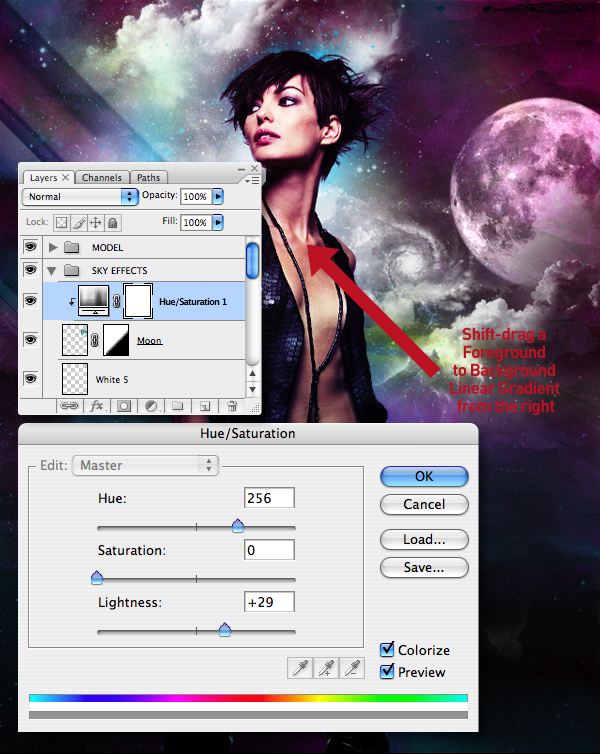Image resolution: width=600 pixels, height=754 pixels.
Task: Hide the Hue/Saturation 1 layer
Action: click(x=30, y=301)
